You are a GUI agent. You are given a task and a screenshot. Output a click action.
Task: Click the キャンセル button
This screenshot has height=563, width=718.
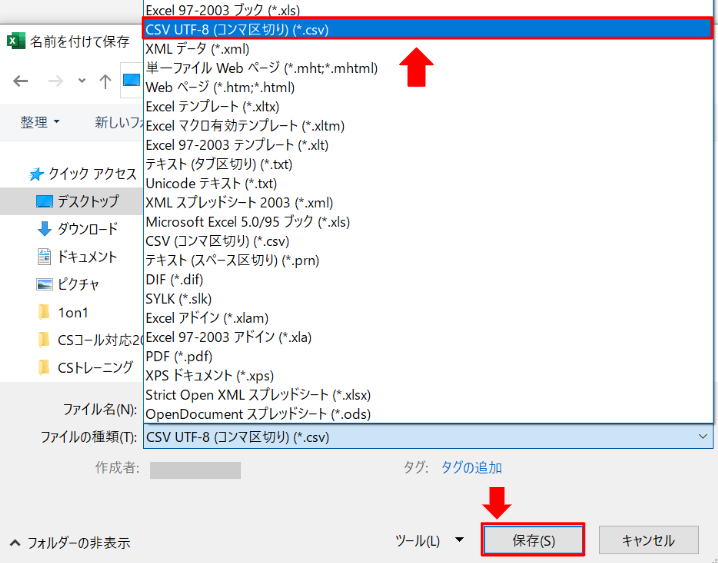648,540
